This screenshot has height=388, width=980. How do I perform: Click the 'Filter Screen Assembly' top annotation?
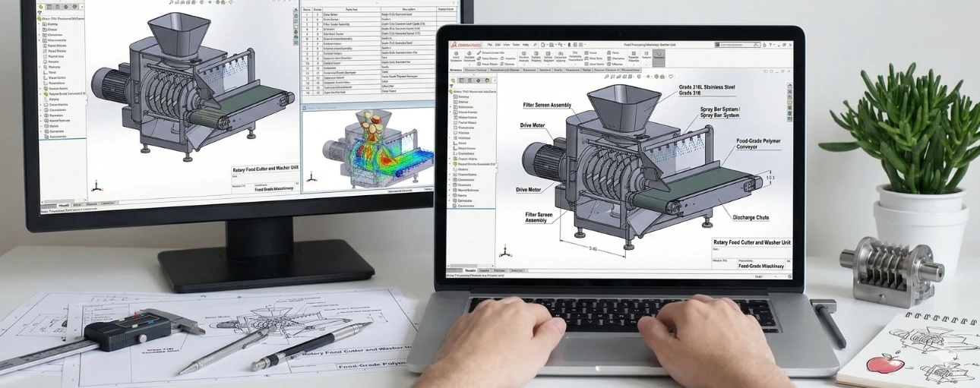548,106
